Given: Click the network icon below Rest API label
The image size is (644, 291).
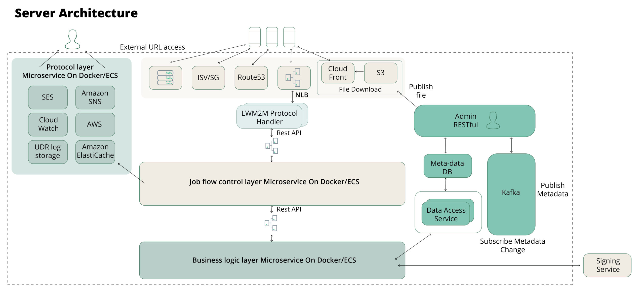Looking at the screenshot, I should [x=271, y=146].
